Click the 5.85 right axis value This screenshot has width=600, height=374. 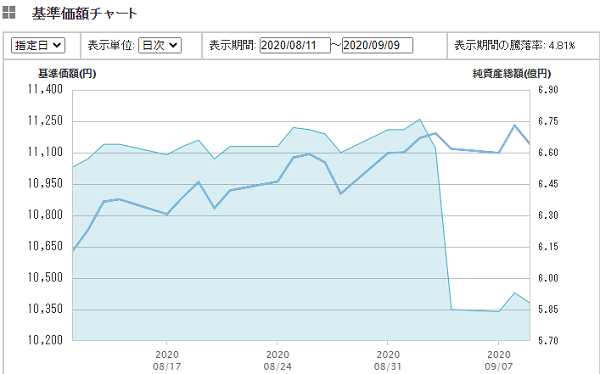[548, 309]
